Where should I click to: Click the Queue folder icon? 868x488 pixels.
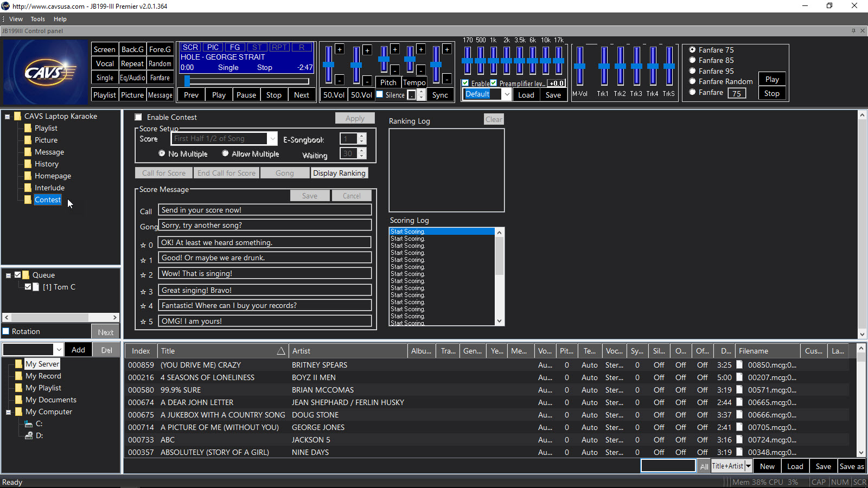tap(25, 275)
